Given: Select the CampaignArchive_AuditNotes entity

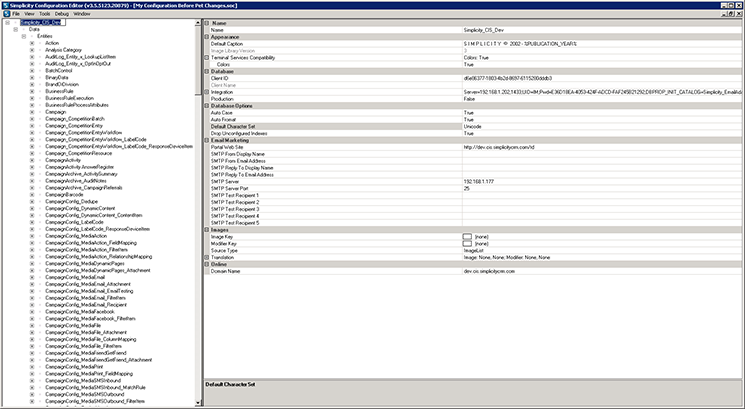Looking at the screenshot, I should tap(76, 181).
